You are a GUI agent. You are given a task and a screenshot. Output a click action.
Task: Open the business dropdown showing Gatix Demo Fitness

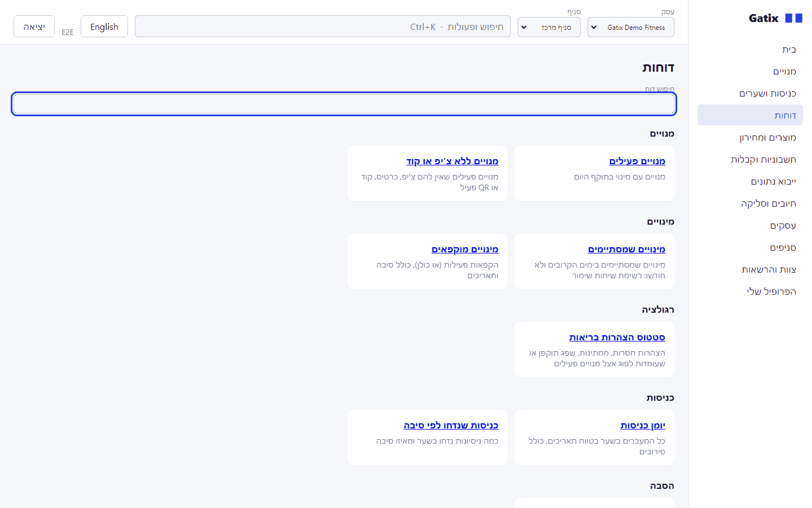pyautogui.click(x=630, y=27)
